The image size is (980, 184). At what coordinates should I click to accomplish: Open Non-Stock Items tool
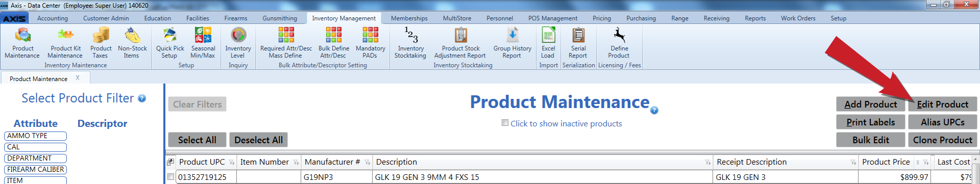coord(132,43)
